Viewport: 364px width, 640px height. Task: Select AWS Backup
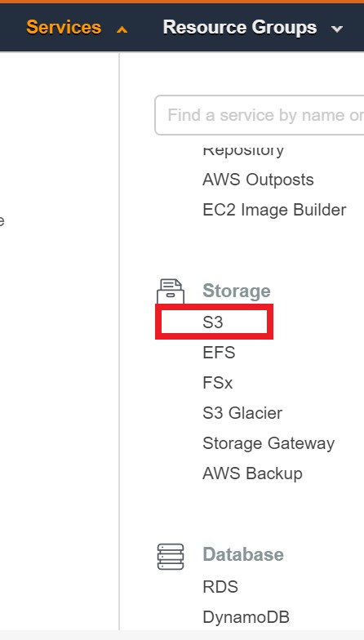[253, 473]
